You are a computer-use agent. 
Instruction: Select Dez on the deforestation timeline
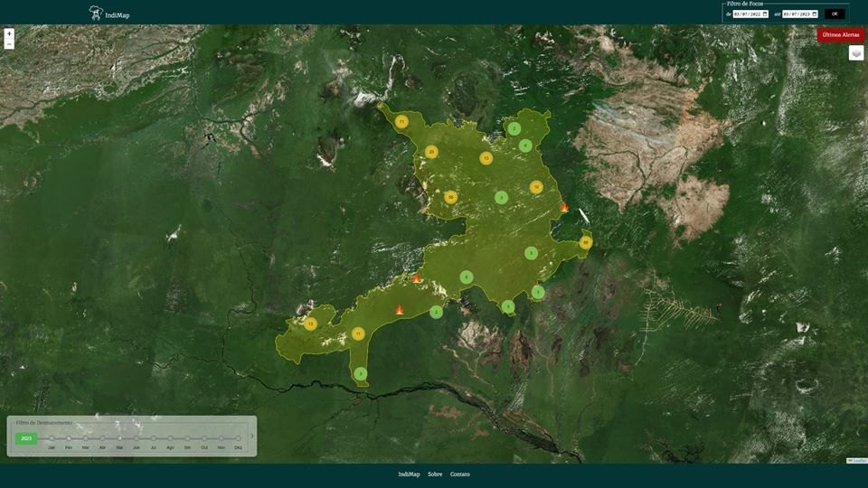[x=239, y=438]
